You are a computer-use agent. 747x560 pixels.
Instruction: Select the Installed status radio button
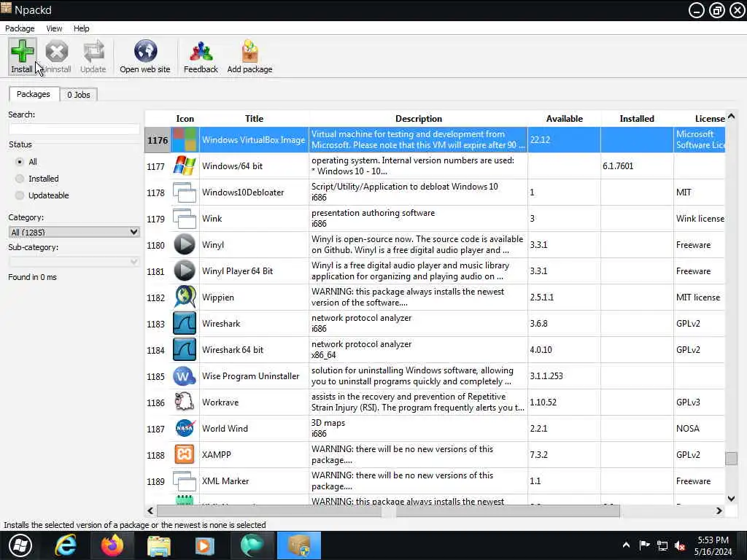[x=20, y=179]
